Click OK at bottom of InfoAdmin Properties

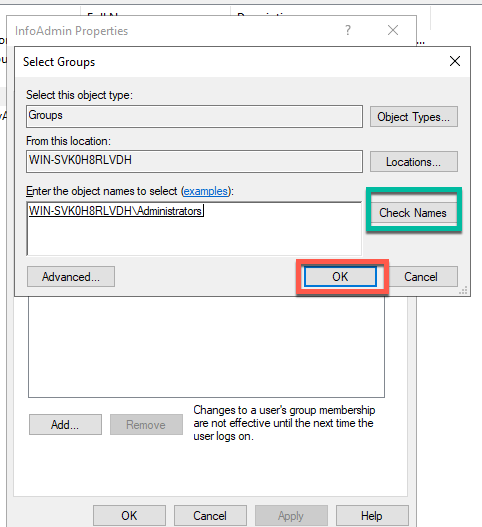coord(129,515)
